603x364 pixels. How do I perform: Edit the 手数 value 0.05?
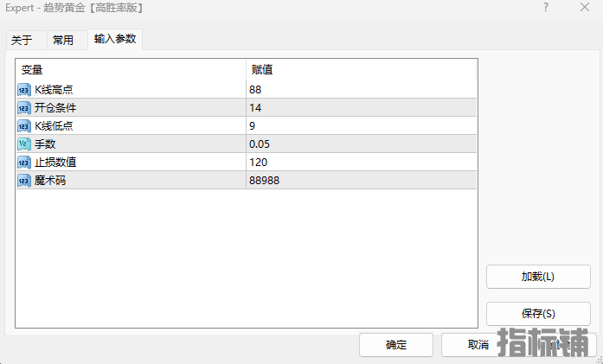point(361,144)
